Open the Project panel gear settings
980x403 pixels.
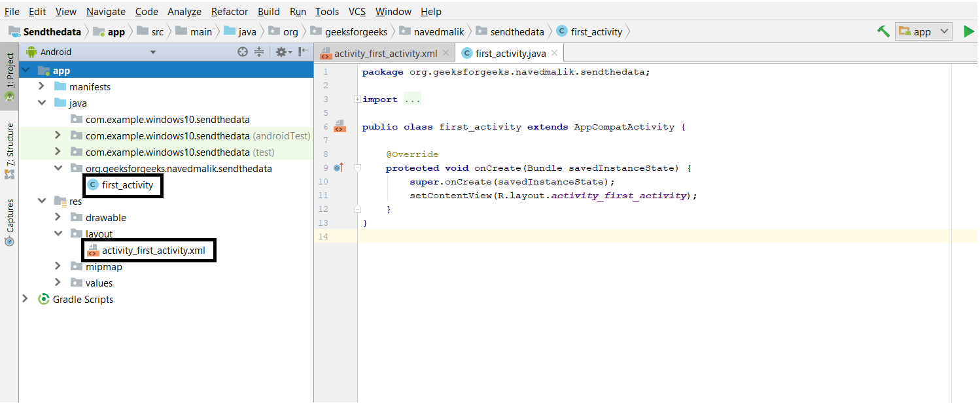(284, 52)
